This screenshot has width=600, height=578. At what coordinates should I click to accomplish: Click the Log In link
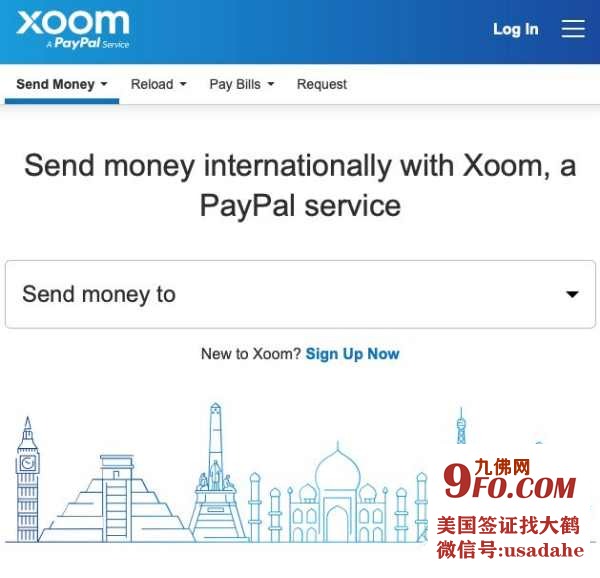pyautogui.click(x=515, y=29)
